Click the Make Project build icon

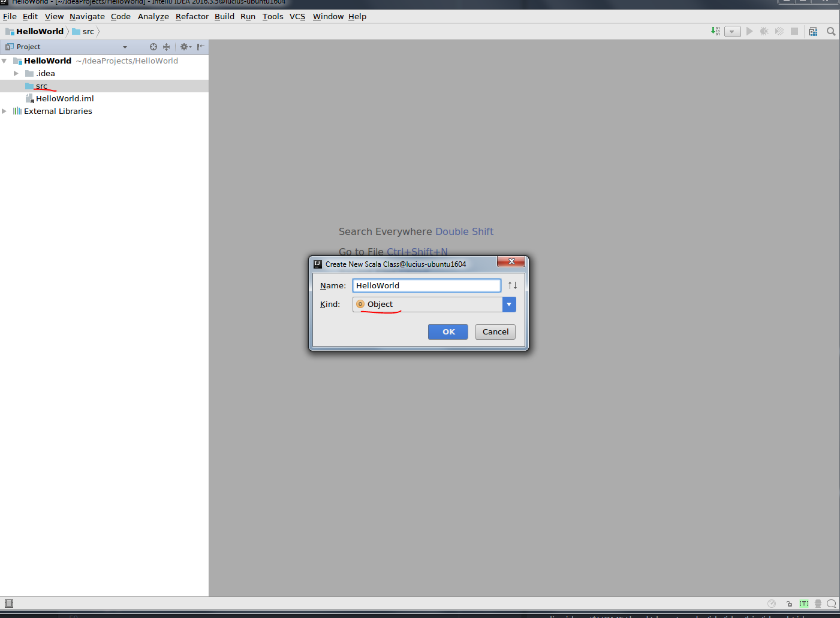715,31
